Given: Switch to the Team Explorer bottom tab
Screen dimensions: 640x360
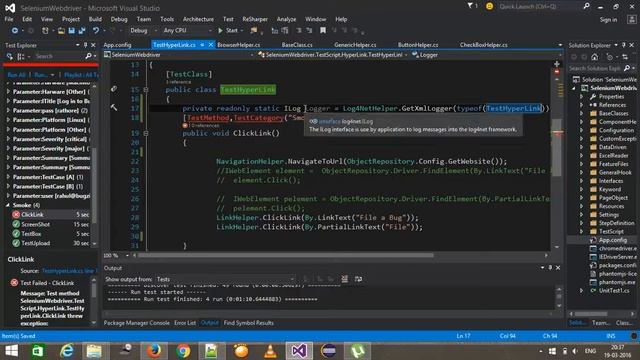Looking at the screenshot, I should pyautogui.click(x=601, y=323).
